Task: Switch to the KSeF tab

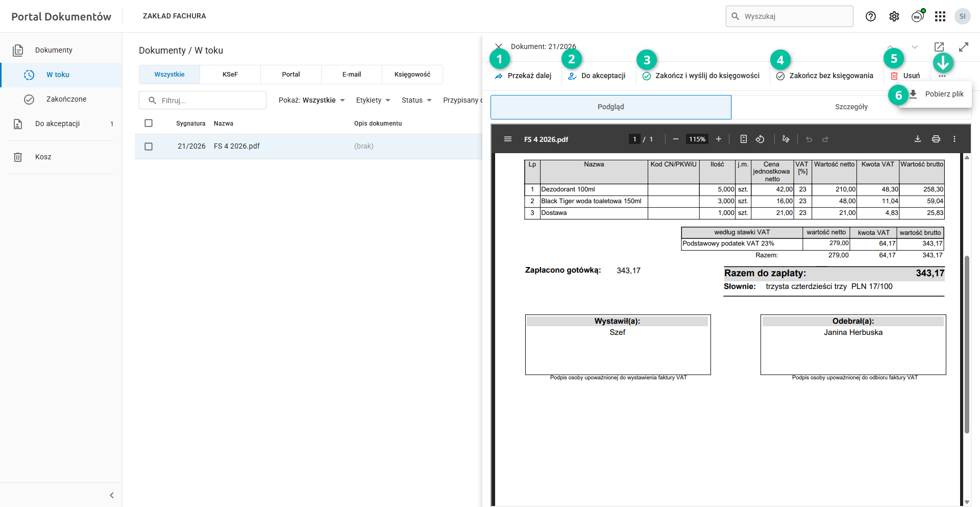Action: (230, 75)
